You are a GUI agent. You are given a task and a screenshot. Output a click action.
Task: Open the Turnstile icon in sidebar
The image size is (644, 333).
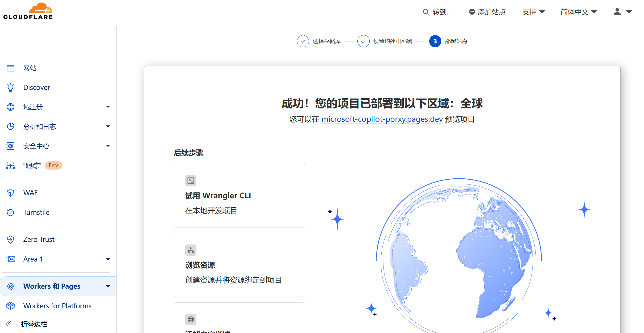pyautogui.click(x=10, y=212)
